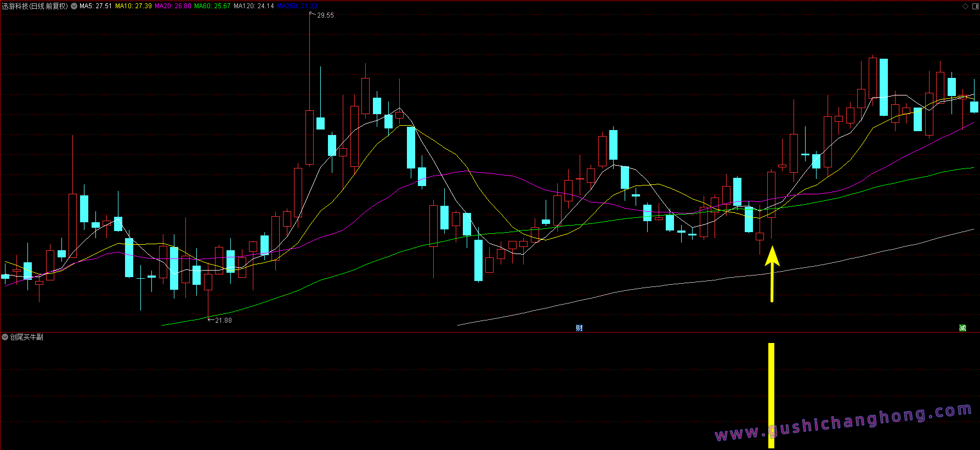
Task: Click the diamond icon at top right
Action: click(x=965, y=6)
